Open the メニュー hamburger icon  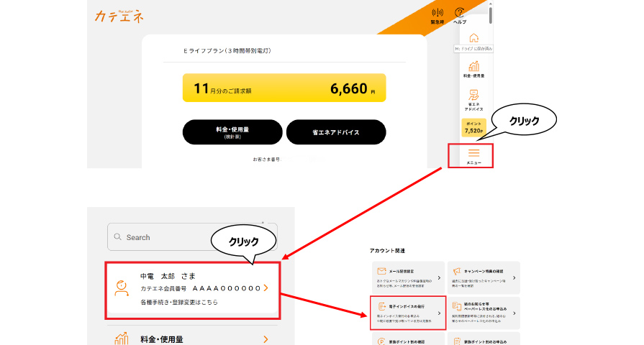click(473, 154)
